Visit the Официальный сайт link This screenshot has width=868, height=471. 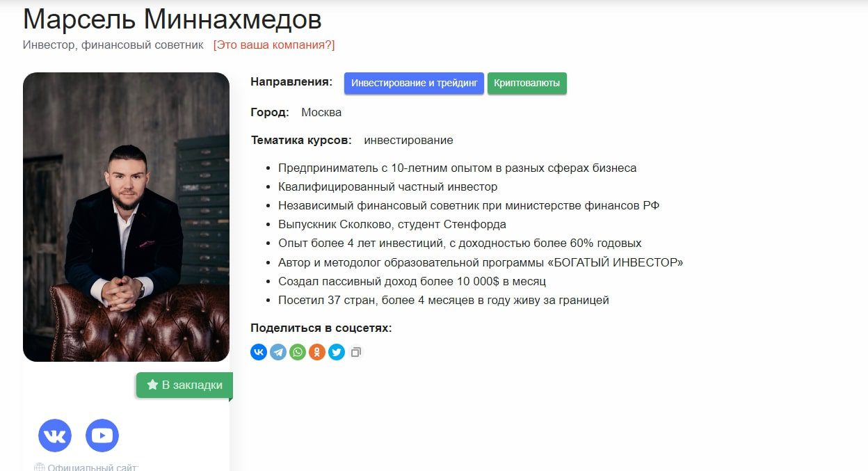click(93, 468)
